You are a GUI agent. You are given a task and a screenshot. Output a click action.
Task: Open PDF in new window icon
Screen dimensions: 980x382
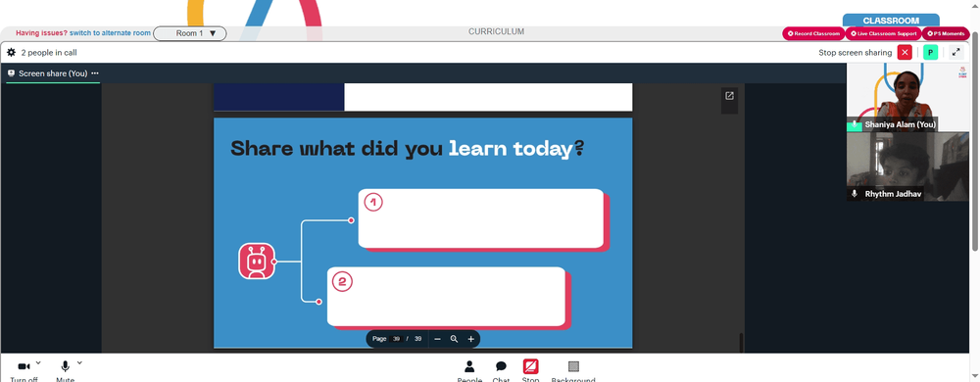point(729,96)
